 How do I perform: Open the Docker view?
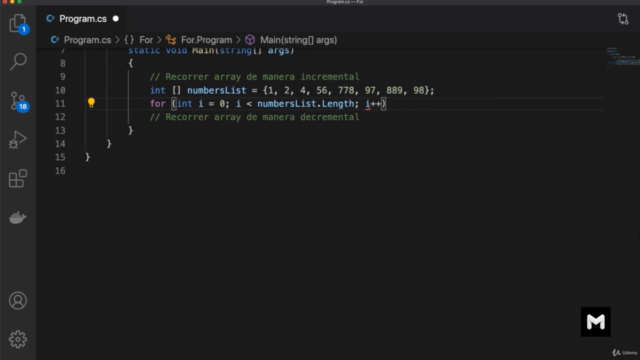(18, 218)
